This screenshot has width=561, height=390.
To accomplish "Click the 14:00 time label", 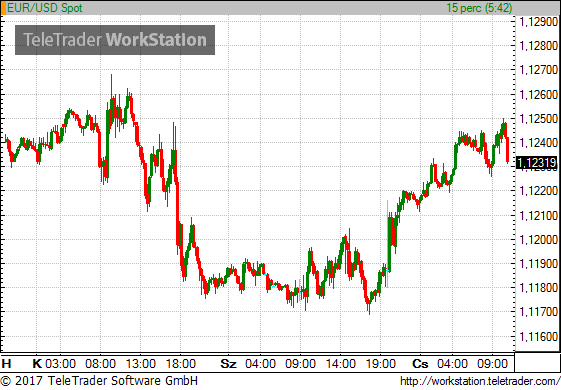I will tap(341, 364).
